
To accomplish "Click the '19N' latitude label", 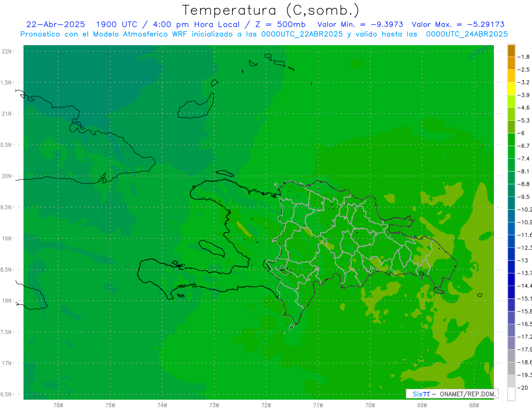I will pyautogui.click(x=7, y=239).
